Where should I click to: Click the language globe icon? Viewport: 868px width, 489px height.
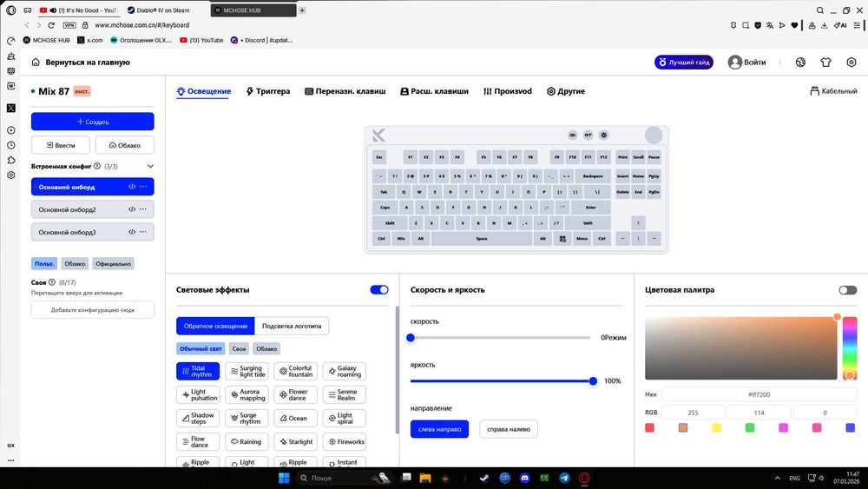click(800, 62)
